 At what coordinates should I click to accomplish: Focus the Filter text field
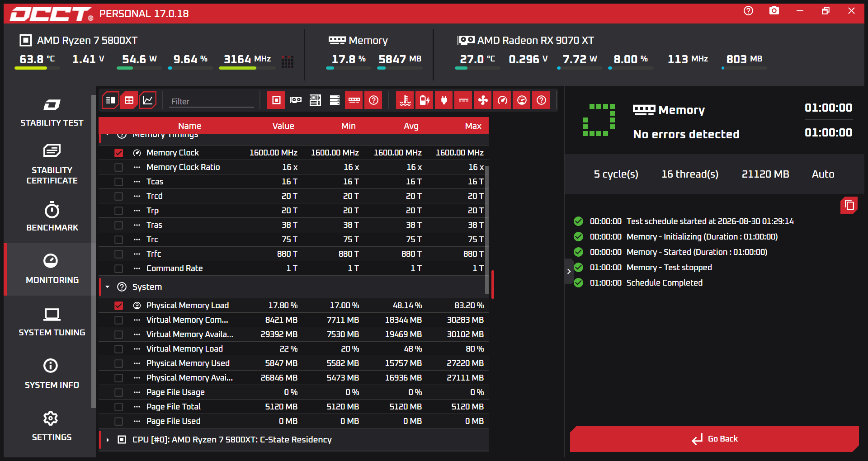click(212, 102)
